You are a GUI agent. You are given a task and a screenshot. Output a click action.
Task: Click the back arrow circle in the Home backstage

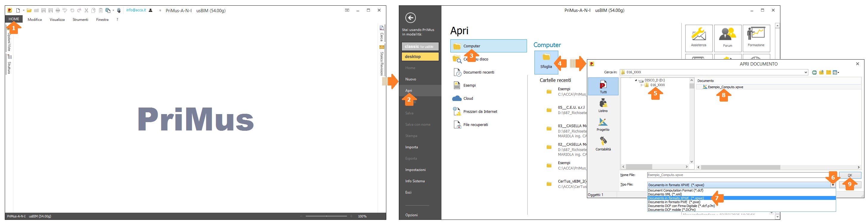(x=410, y=18)
